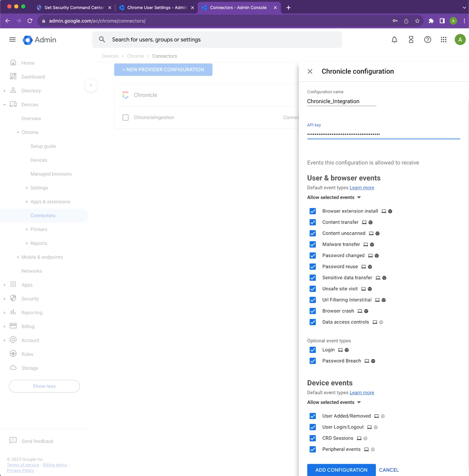Expand Directory in sidebar
The width and height of the screenshot is (469, 476).
click(x=4, y=91)
